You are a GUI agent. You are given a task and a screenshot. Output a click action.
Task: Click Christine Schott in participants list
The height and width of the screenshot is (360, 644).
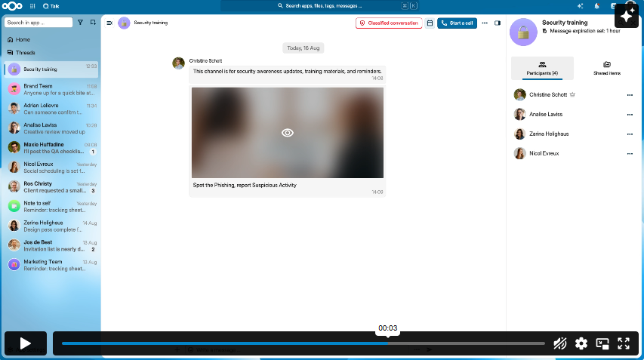[x=548, y=95]
